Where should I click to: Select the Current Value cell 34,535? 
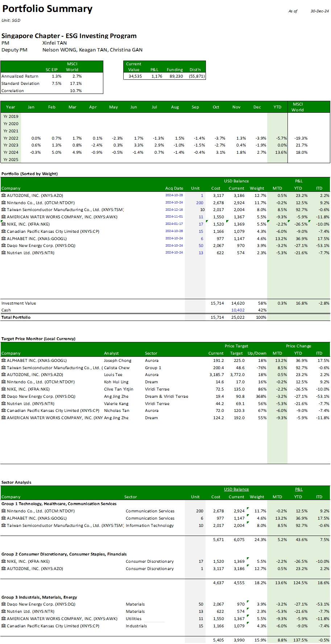[x=135, y=76]
